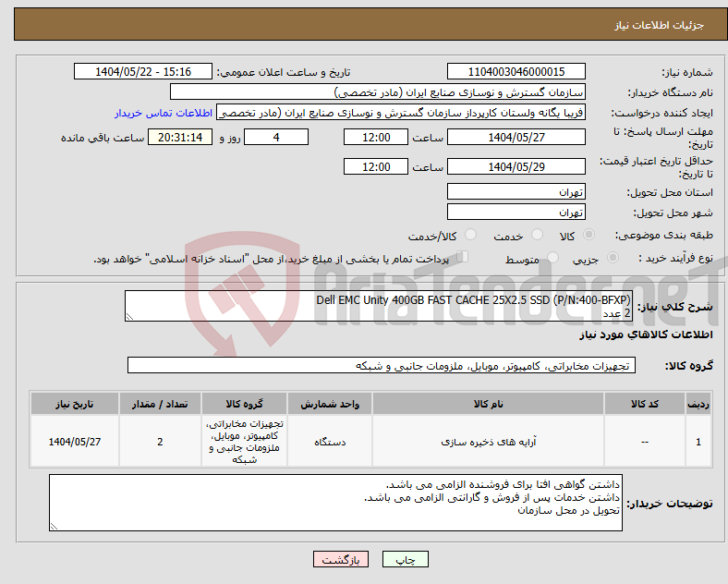Click the need number field 1104003046000015
Image resolution: width=728 pixels, height=584 pixels.
[516, 71]
